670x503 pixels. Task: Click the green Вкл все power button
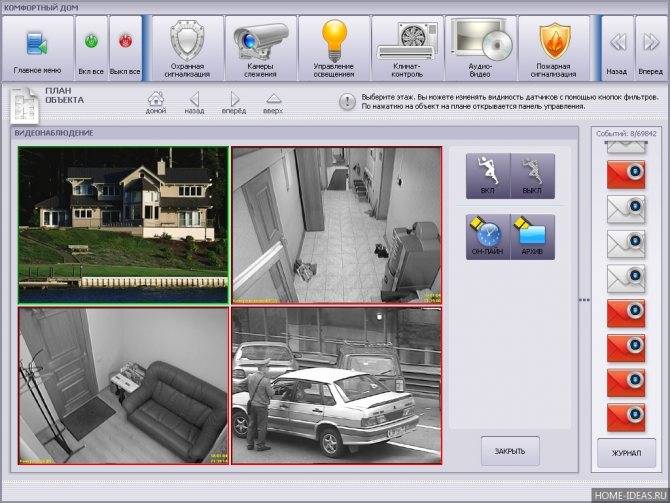tap(92, 48)
